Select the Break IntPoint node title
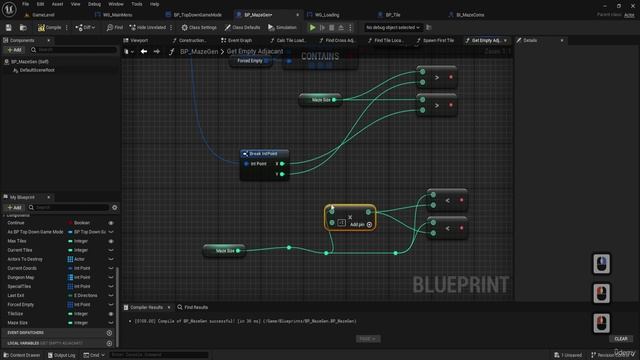The height and width of the screenshot is (360, 640). (263, 154)
